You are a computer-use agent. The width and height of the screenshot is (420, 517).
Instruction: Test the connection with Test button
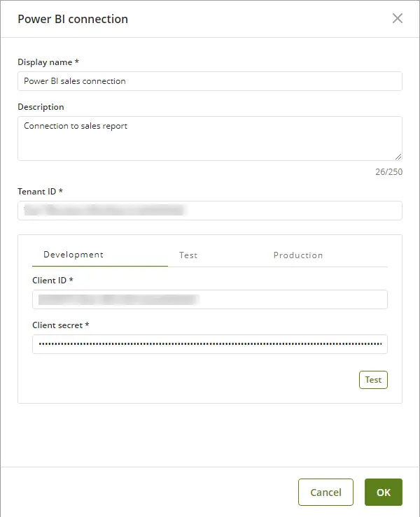[373, 380]
